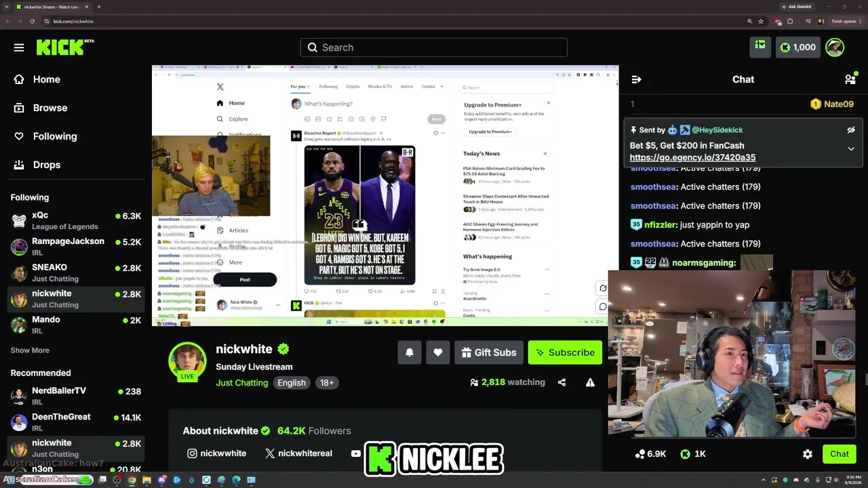Open nickwwhite Instagram link
The width and height of the screenshot is (868, 488).
217,453
